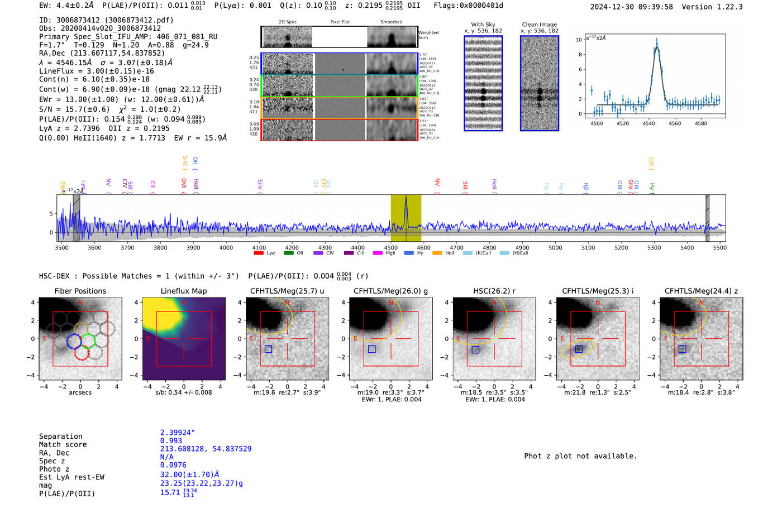The width and height of the screenshot is (782, 532).
Task: Select the orange-bordered fiber spectrum row
Action: [x=339, y=108]
